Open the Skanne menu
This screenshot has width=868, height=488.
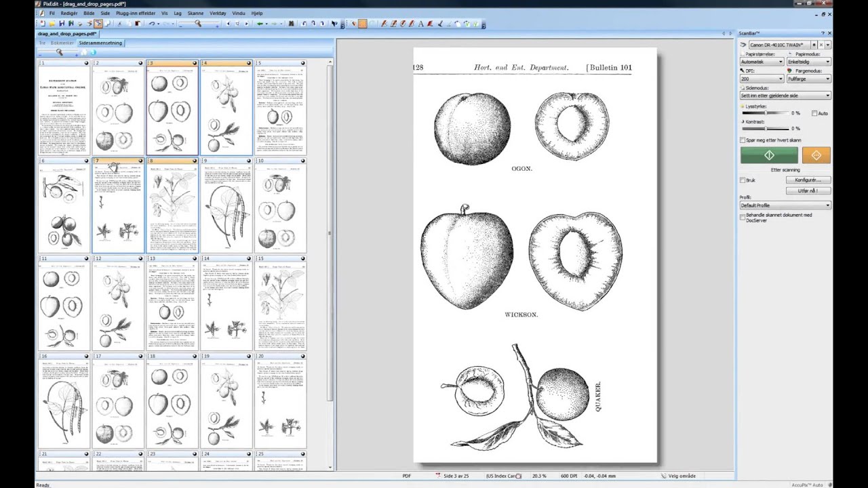click(x=195, y=13)
